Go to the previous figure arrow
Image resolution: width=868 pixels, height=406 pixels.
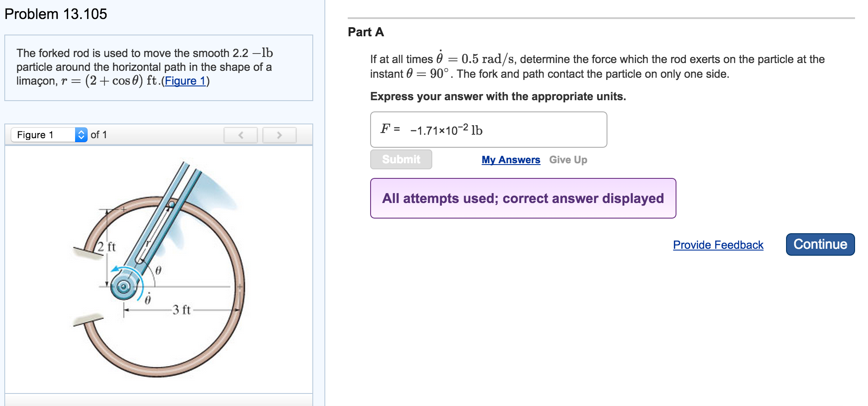click(x=240, y=135)
